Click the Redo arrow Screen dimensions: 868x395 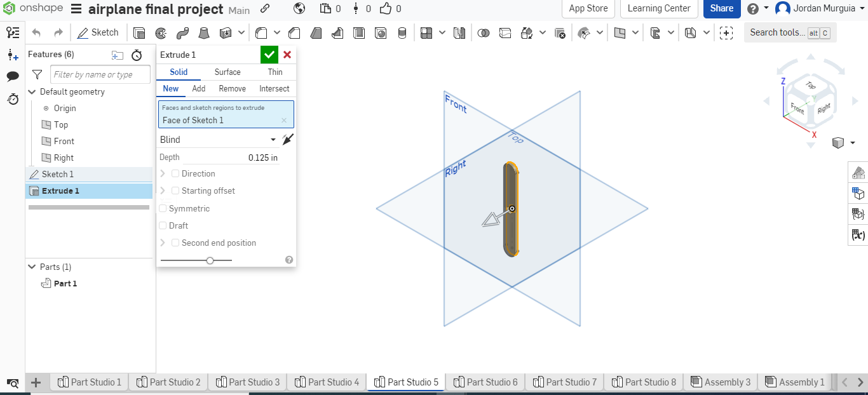coord(58,32)
